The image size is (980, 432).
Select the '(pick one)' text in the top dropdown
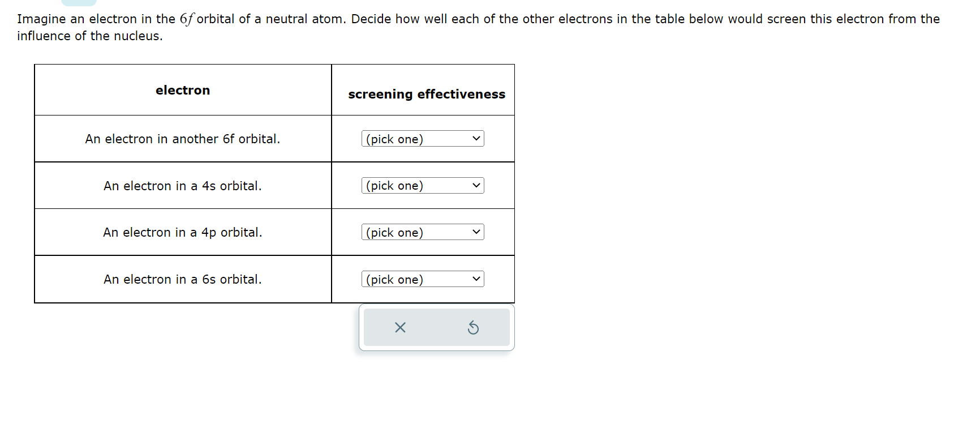coord(394,139)
